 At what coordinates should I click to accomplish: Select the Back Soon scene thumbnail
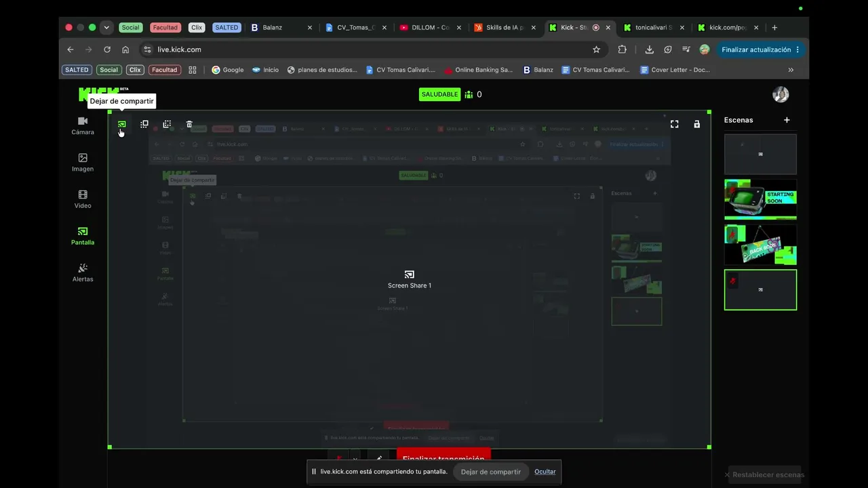[760, 245]
